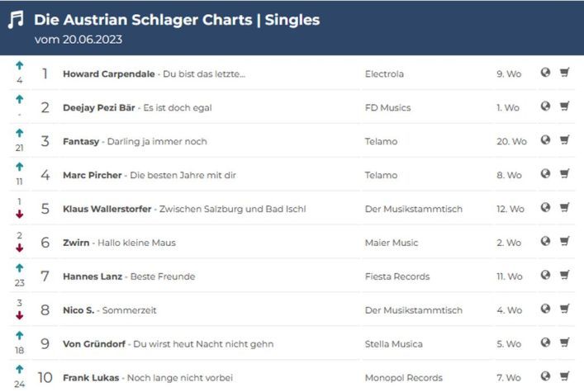Screen dimensions: 584x392
Task: Click the shopping cart for Fantasy entry
Action: (565, 140)
